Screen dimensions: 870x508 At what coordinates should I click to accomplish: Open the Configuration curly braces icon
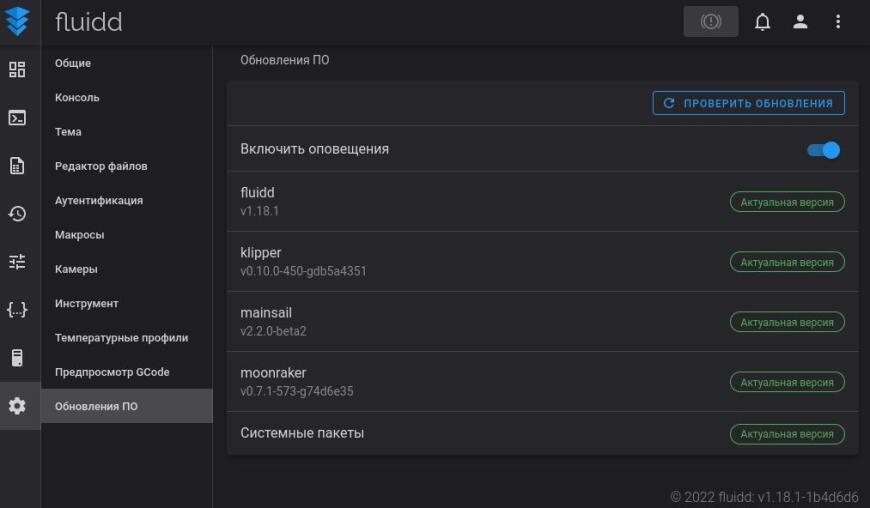[x=17, y=309]
